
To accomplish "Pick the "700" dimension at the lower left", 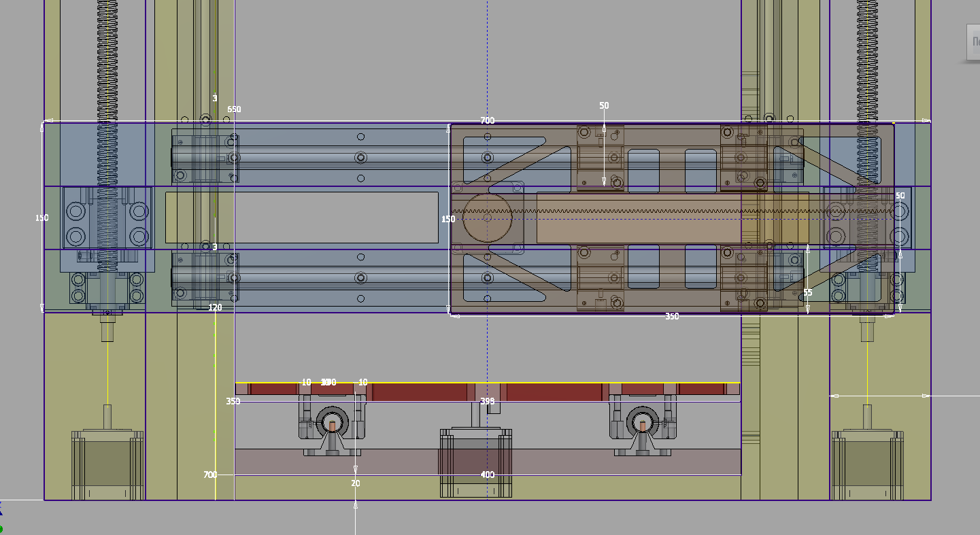I will 210,474.
